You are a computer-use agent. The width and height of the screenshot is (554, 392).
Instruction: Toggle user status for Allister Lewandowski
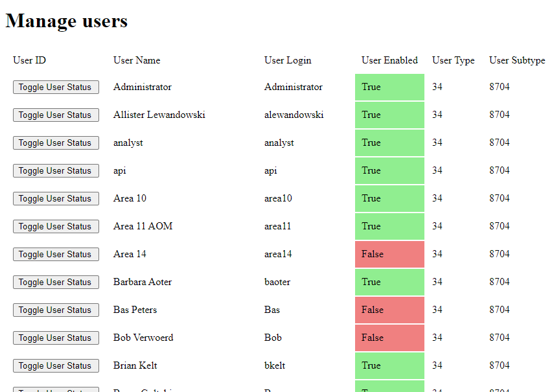56,115
